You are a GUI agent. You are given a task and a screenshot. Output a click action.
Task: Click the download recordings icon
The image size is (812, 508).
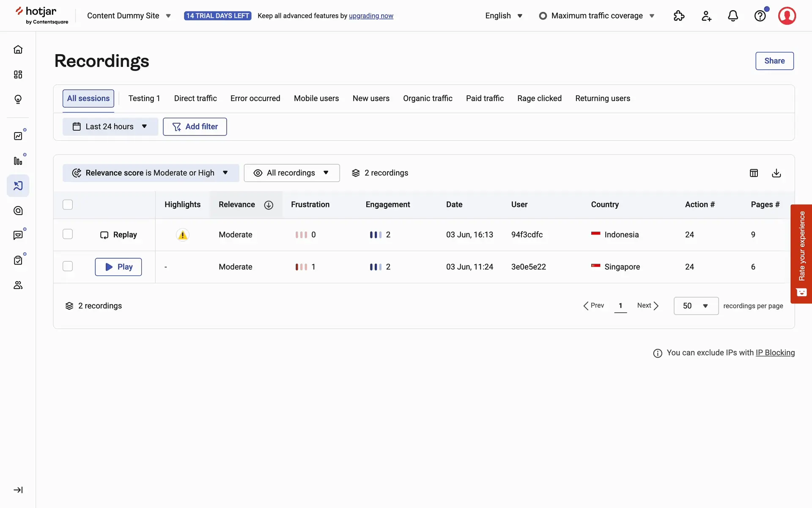776,173
